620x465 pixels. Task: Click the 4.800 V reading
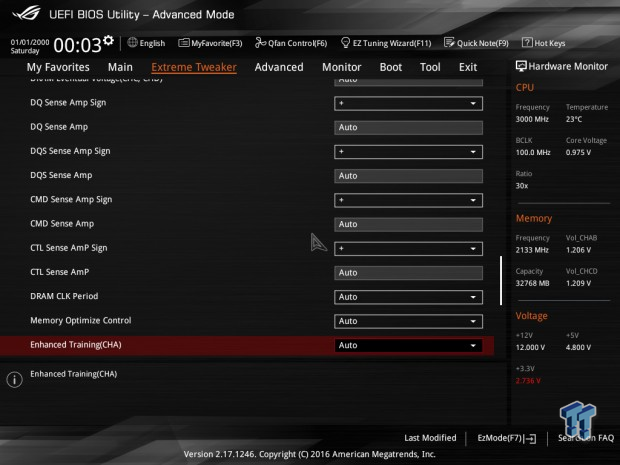point(578,348)
